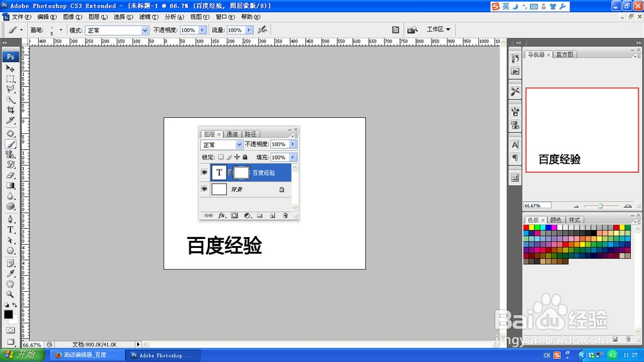644x362 pixels.
Task: Open the Character panel icon
Action: (515, 145)
